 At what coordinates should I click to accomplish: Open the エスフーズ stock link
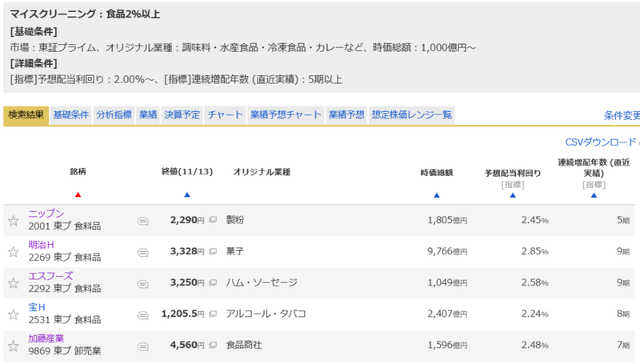50,276
